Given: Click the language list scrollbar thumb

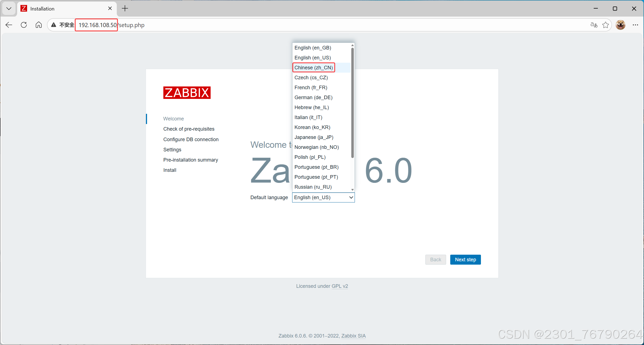Looking at the screenshot, I should click(x=352, y=103).
